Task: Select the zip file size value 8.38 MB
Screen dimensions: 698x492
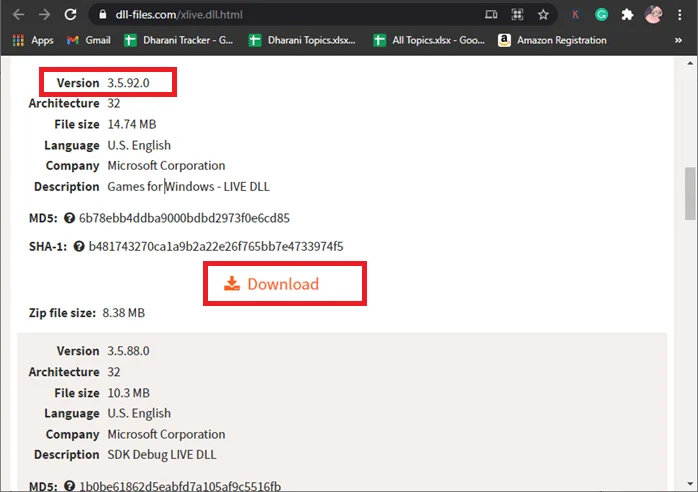Action: (124, 313)
